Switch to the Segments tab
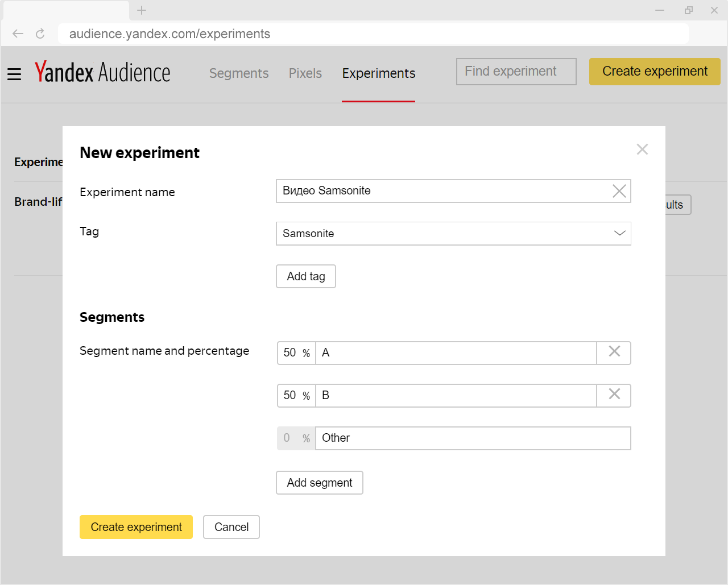The height and width of the screenshot is (585, 728). tap(239, 73)
